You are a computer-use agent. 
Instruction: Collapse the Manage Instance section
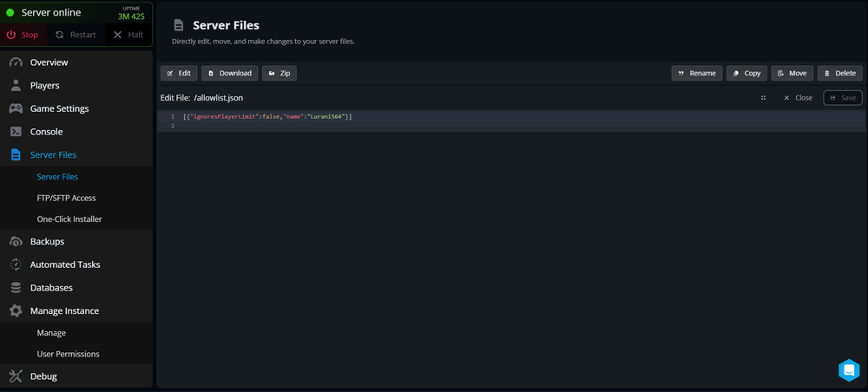[64, 310]
